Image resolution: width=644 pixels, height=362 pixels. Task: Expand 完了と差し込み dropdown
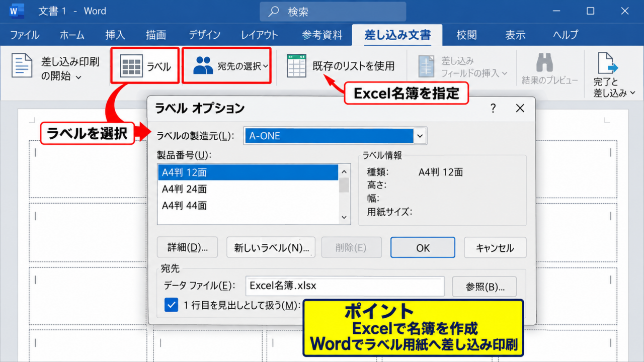tap(632, 93)
